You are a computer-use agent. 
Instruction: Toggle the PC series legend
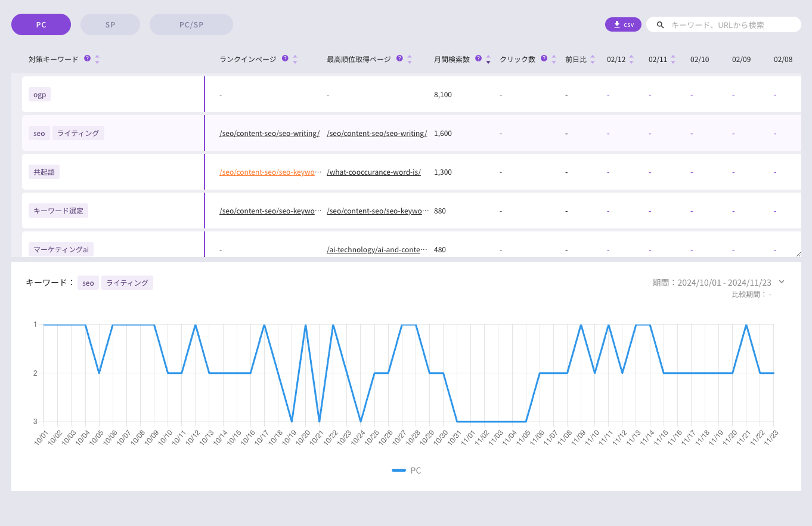(407, 471)
